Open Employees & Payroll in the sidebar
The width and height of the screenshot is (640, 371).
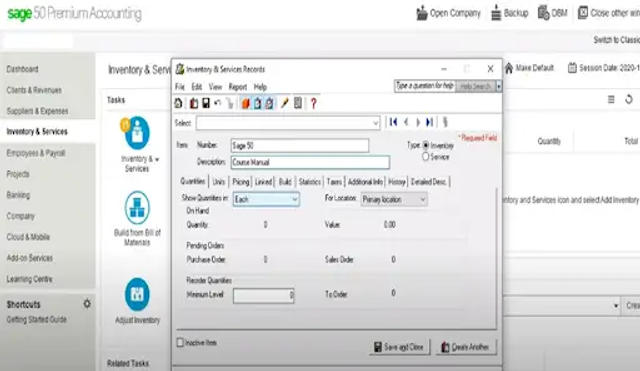click(x=36, y=153)
